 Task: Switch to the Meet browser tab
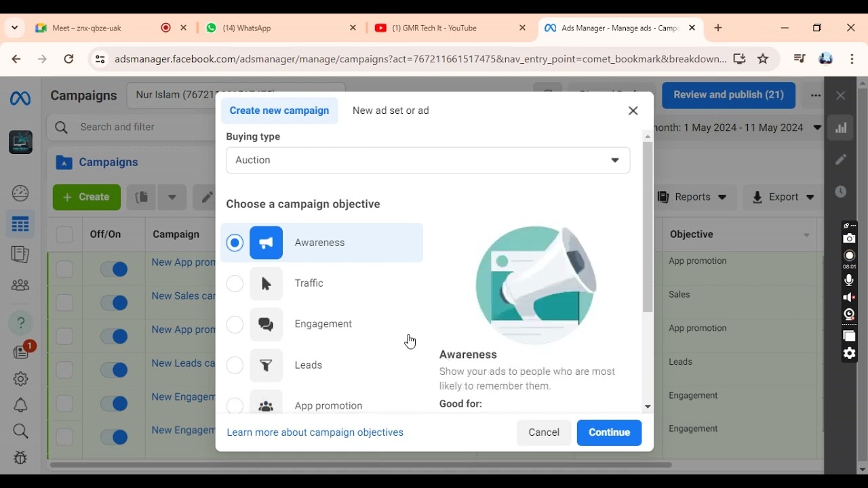coord(112,28)
